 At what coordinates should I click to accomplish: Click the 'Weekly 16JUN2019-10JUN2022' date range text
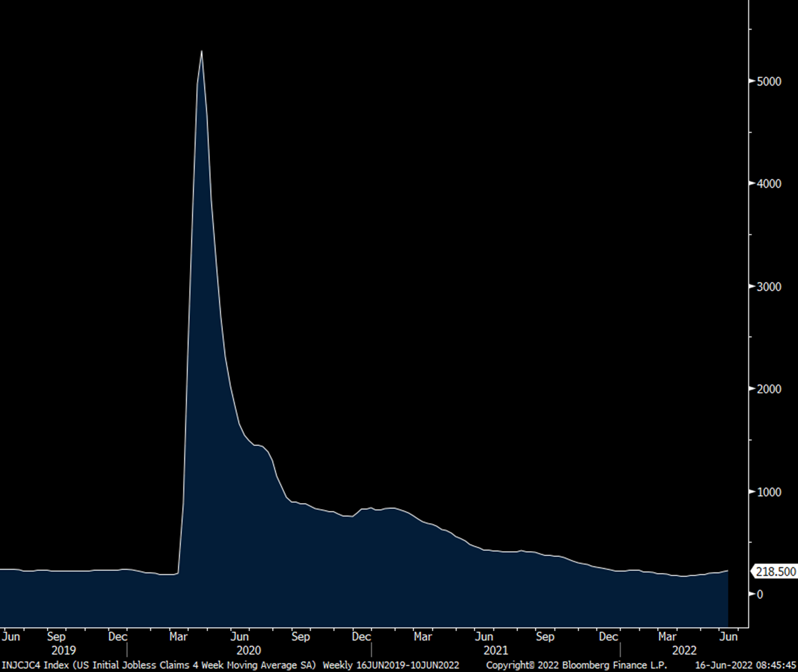(391, 665)
